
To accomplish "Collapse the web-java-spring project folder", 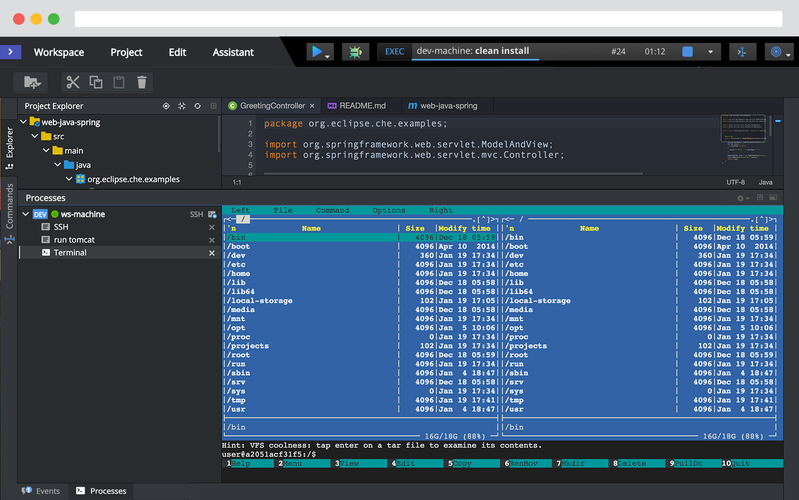I will click(x=22, y=122).
